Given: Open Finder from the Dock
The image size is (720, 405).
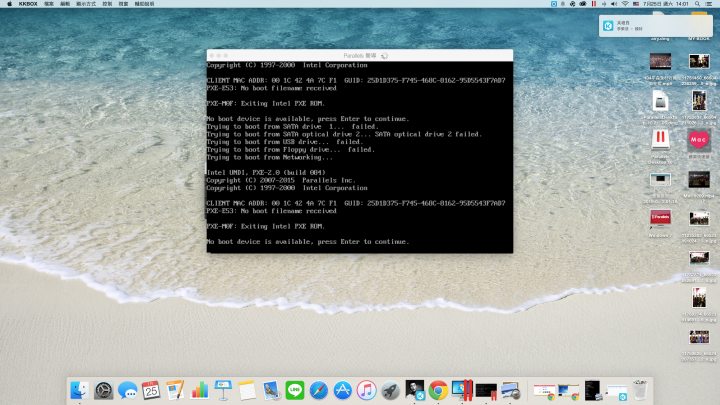Looking at the screenshot, I should (x=80, y=390).
